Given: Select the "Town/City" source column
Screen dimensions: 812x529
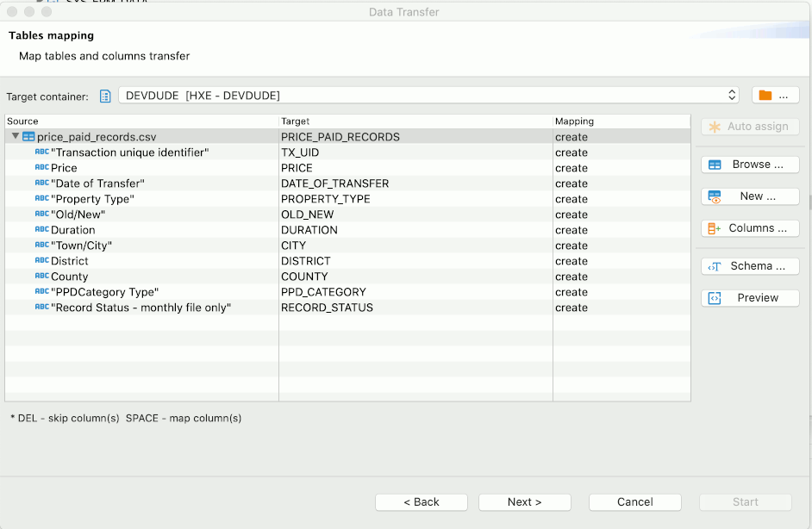Looking at the screenshot, I should click(x=142, y=246).
